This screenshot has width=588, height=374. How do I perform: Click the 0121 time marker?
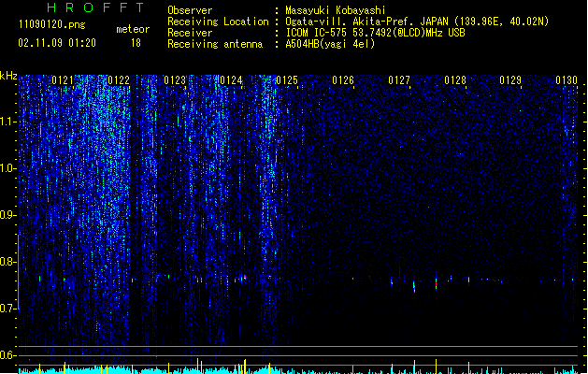(x=63, y=80)
